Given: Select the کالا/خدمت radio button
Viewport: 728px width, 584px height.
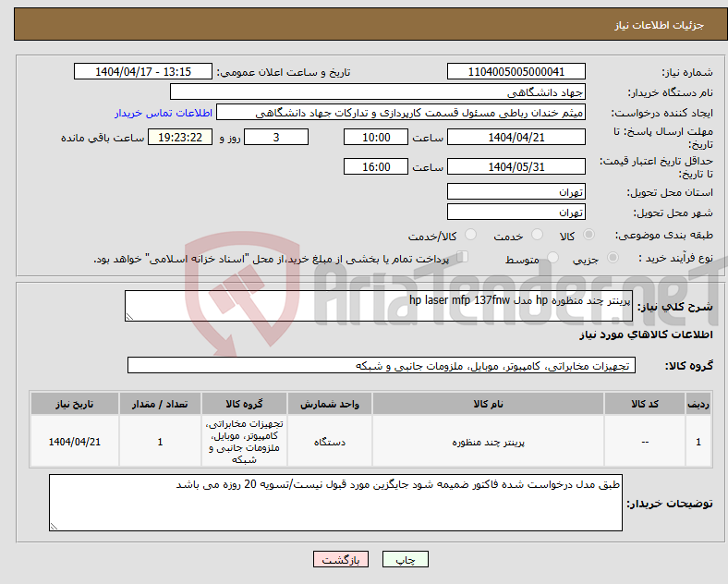Looking at the screenshot, I should 470,235.
